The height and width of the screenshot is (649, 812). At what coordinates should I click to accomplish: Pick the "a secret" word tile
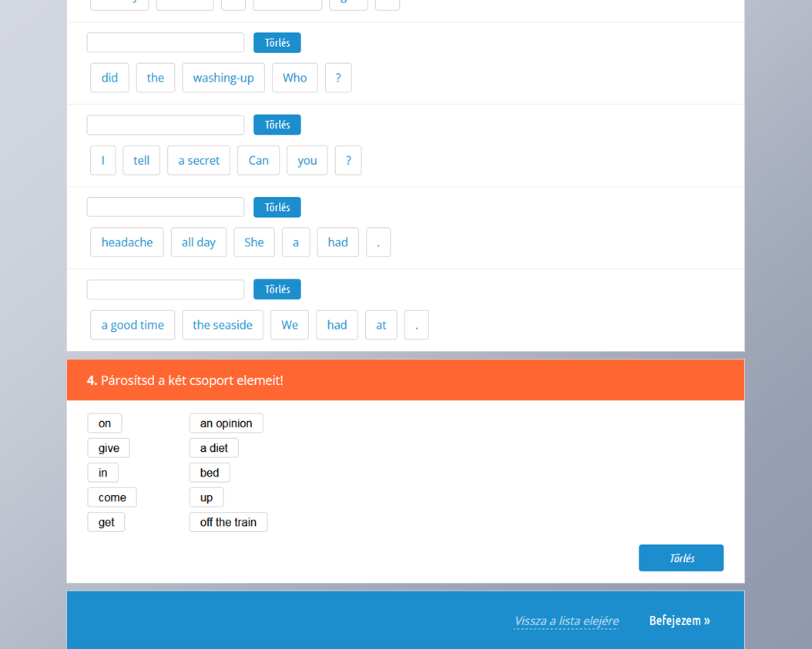[x=199, y=160]
